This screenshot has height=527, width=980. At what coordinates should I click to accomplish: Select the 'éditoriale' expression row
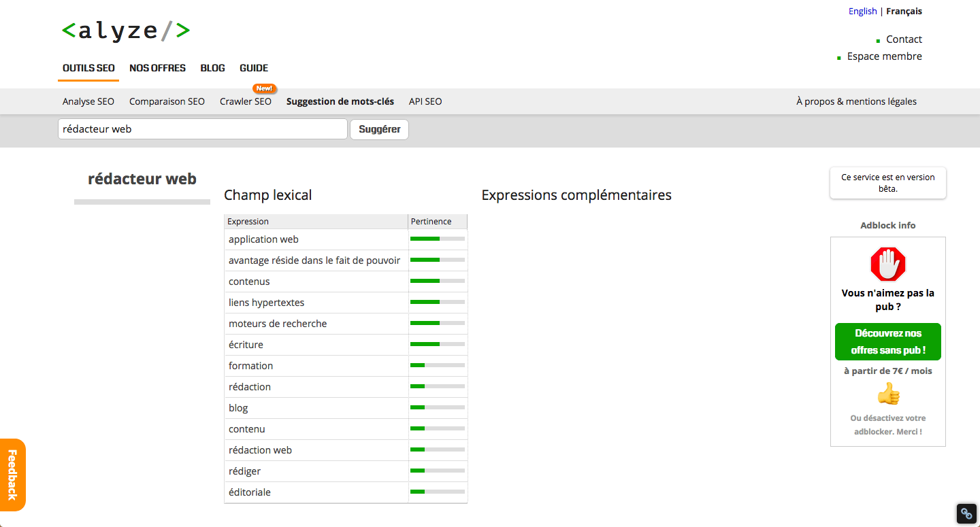click(346, 492)
